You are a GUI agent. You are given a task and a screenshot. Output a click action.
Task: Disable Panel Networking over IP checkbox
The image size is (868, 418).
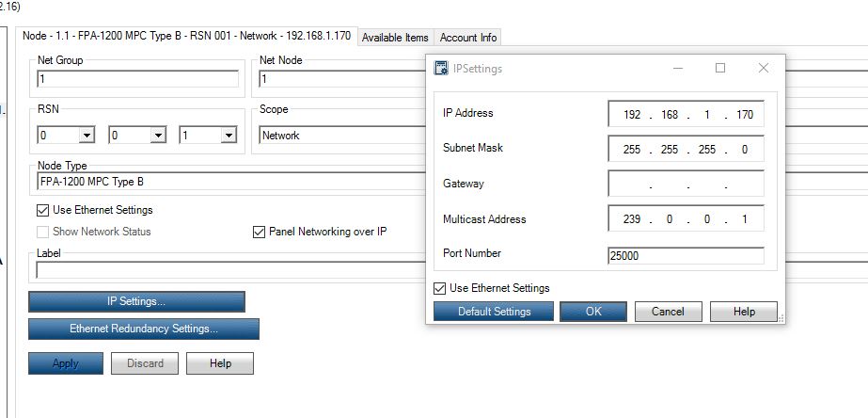pyautogui.click(x=260, y=232)
